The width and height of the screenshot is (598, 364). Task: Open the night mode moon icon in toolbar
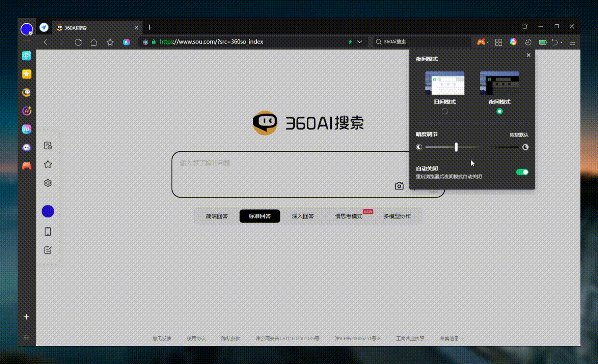tap(528, 42)
